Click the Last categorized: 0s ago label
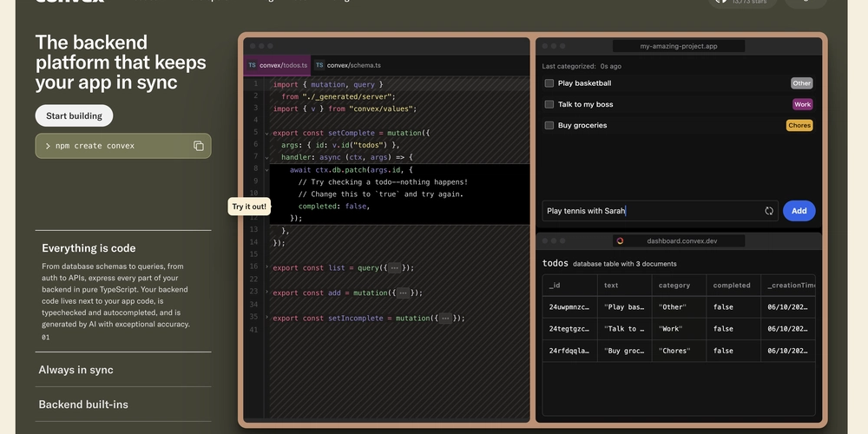The width and height of the screenshot is (868, 434). point(582,67)
